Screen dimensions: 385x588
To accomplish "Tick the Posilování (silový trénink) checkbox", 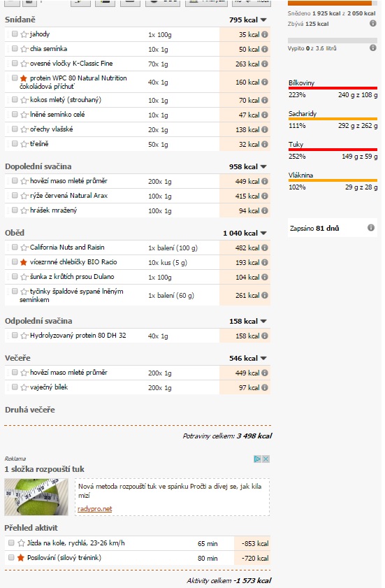I will pyautogui.click(x=11, y=558).
